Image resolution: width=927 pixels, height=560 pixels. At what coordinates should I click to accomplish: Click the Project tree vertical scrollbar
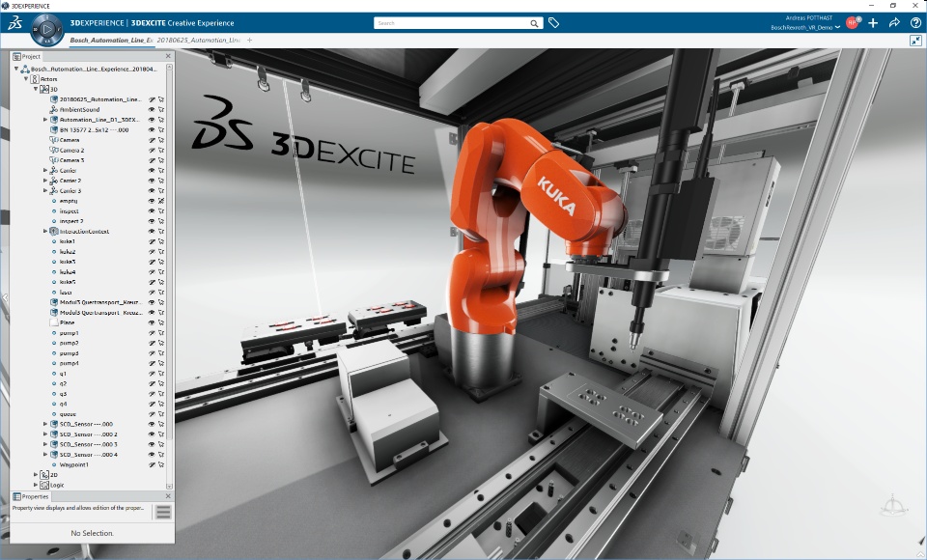pyautogui.click(x=170, y=254)
